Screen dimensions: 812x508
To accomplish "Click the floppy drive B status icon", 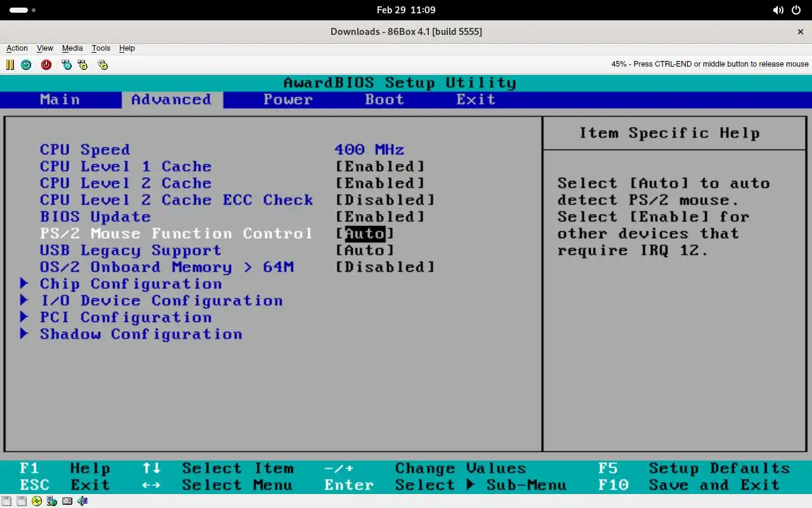I will click(22, 501).
